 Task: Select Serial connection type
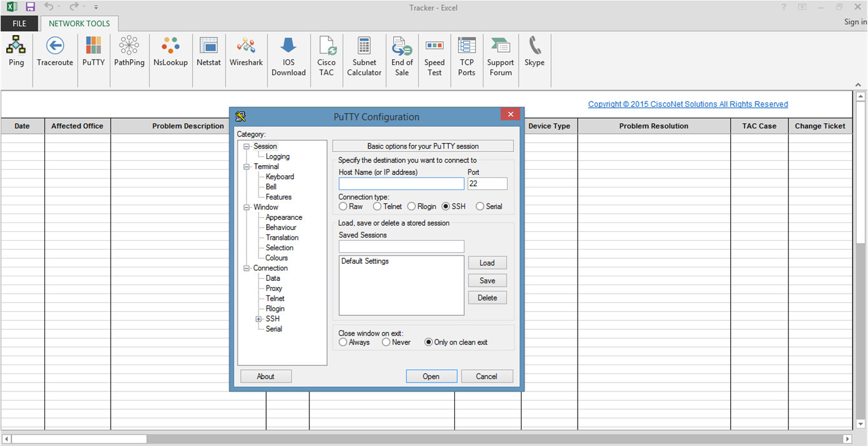point(480,206)
